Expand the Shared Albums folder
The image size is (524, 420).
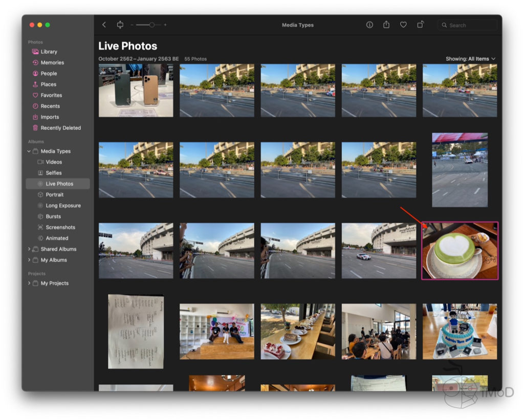(x=29, y=249)
